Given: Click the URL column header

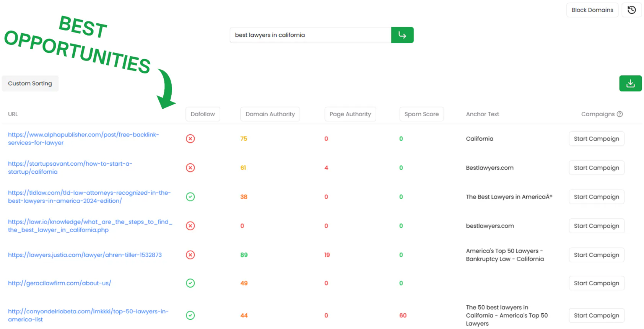Looking at the screenshot, I should click(13, 114).
